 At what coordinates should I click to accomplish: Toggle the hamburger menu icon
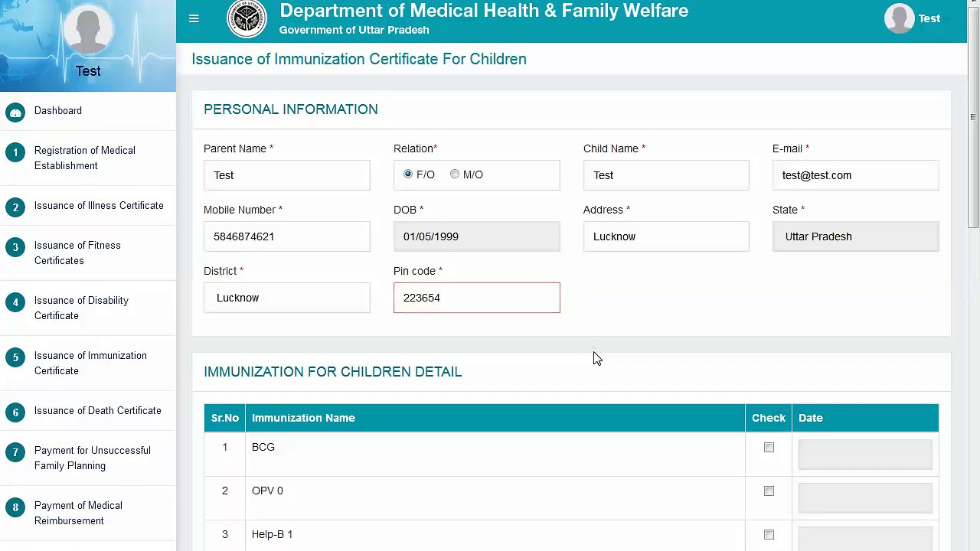[x=194, y=18]
